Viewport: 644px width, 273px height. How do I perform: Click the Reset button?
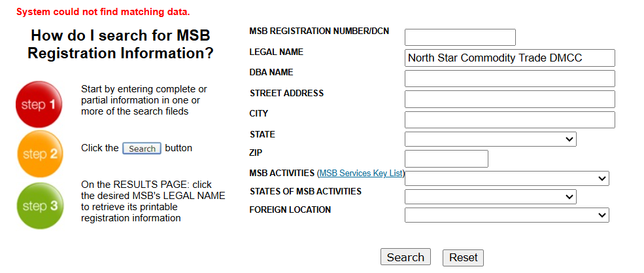(463, 257)
